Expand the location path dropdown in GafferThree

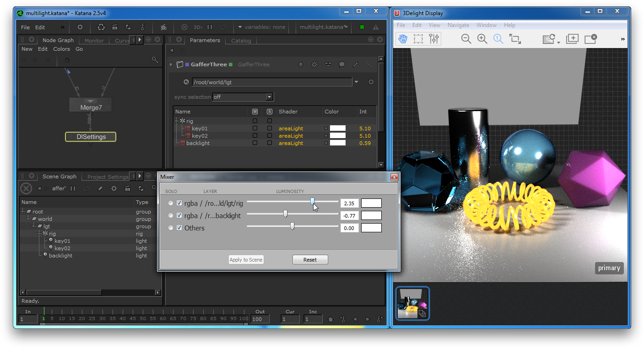coord(356,81)
